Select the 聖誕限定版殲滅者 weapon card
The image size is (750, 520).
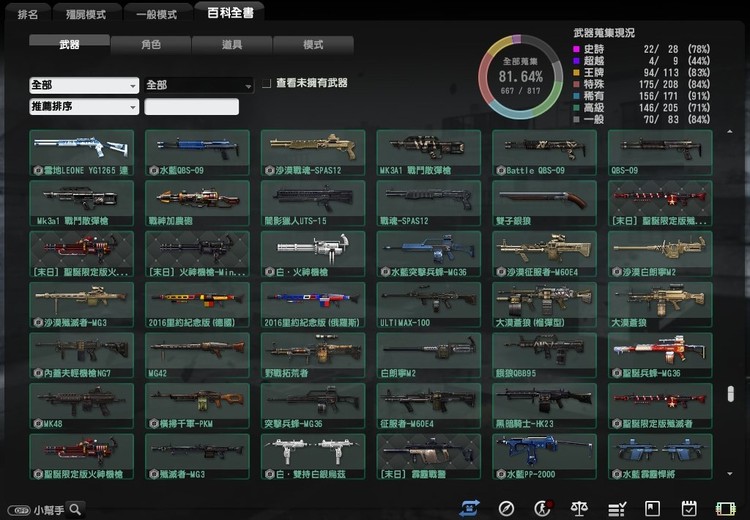(660, 406)
